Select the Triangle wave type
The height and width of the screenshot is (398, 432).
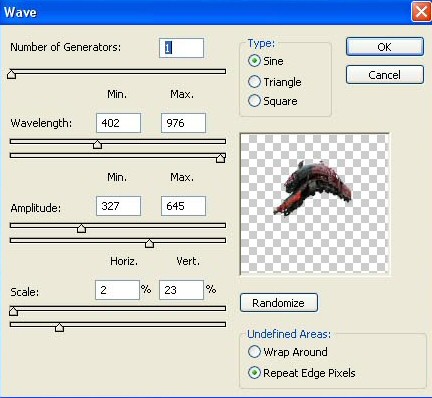(x=254, y=82)
